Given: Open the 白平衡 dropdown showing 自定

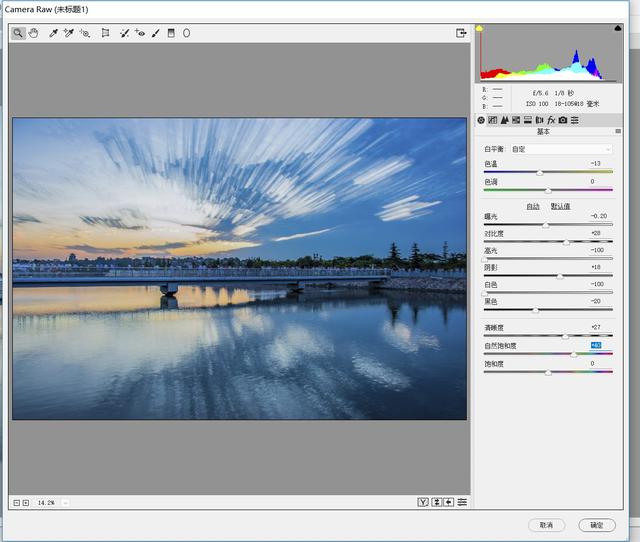Looking at the screenshot, I should (562, 149).
